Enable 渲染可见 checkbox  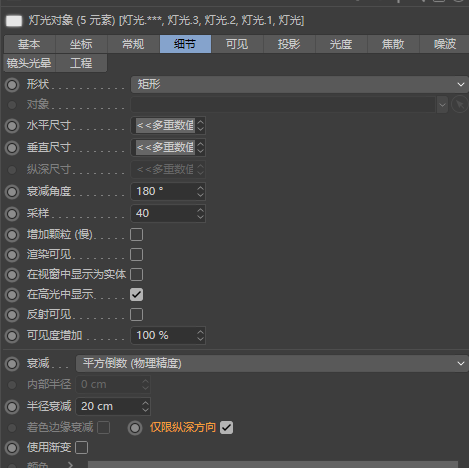tap(136, 255)
